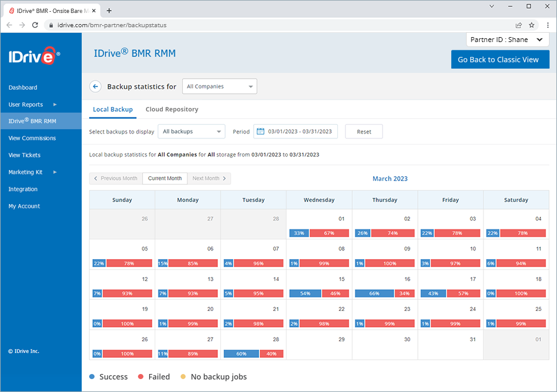The width and height of the screenshot is (557, 392).
Task: Click the 89% failed bar on March 27
Action: pos(193,354)
